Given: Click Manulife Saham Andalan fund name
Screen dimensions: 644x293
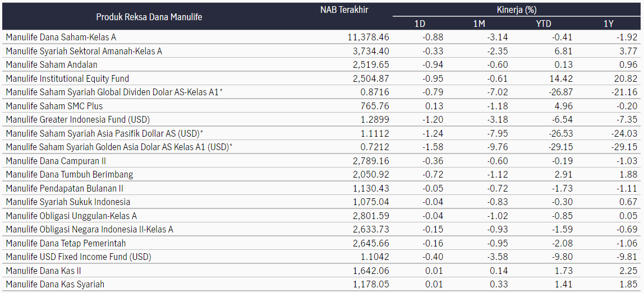Looking at the screenshot, I should pyautogui.click(x=52, y=65).
